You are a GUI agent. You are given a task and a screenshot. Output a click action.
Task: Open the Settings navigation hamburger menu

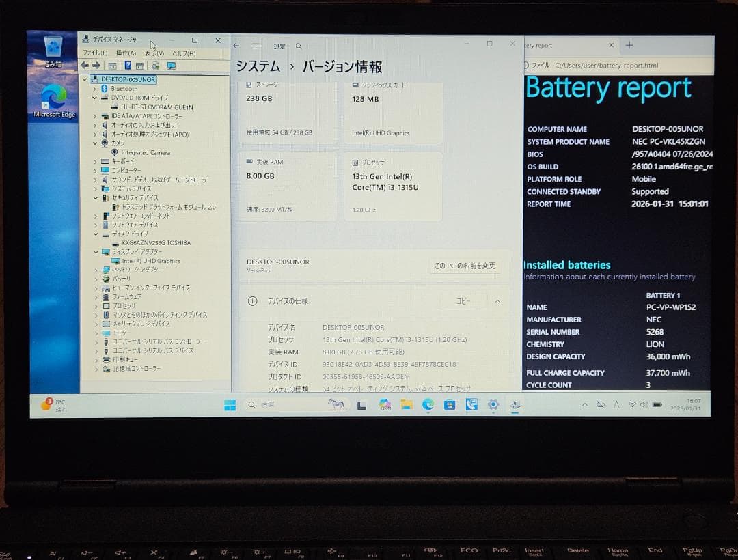(x=256, y=45)
